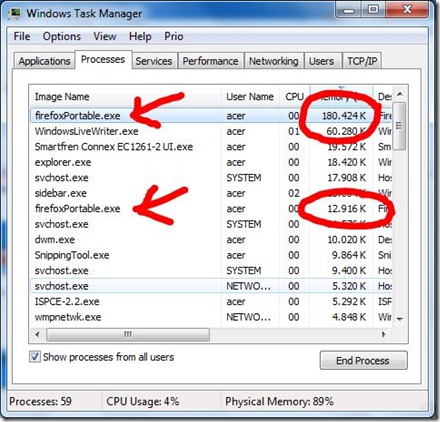The height and width of the screenshot is (422, 440).
Task: Open the Prio menu
Action: [x=174, y=36]
